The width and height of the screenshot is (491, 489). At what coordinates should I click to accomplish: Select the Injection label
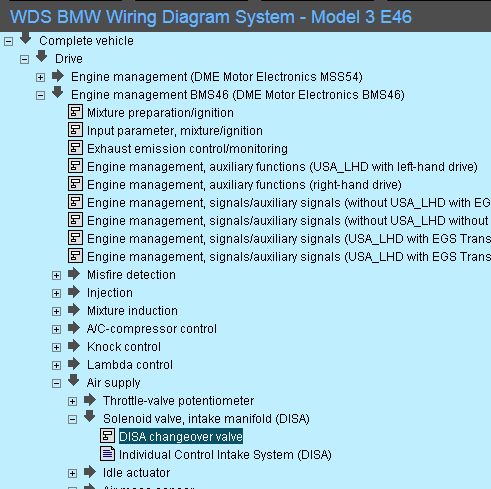coord(110,293)
